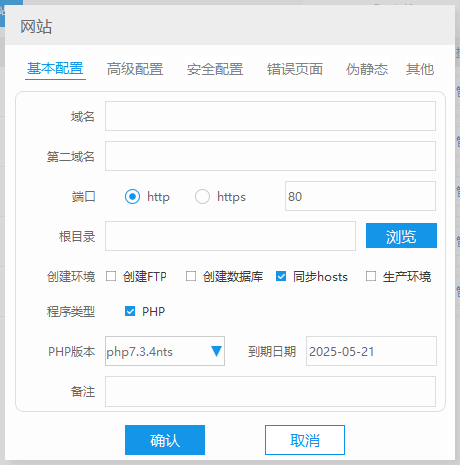This screenshot has width=460, height=465.
Task: Select the http radio button
Action: tap(132, 197)
